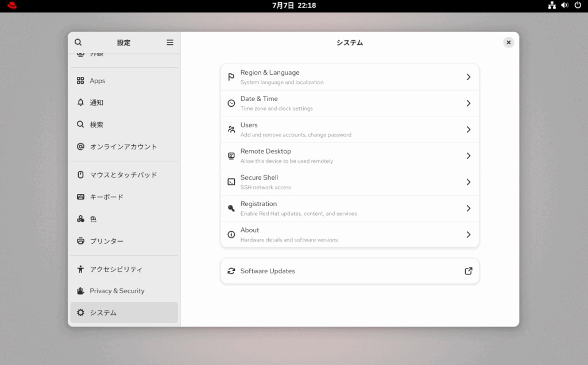Click the search magnifier icon in settings header
Screen dimensions: 588x365
tap(78, 42)
